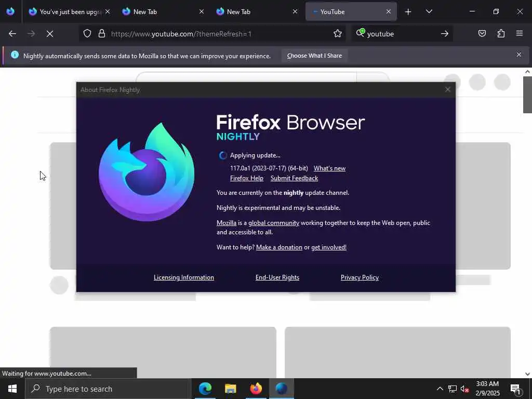Click the Firefox Nightly logo in dialog
Screen dimensions: 532x399
point(147,172)
